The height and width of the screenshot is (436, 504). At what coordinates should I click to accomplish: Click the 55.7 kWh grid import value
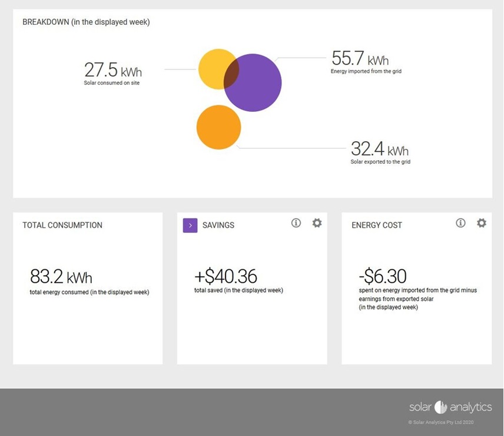[360, 58]
